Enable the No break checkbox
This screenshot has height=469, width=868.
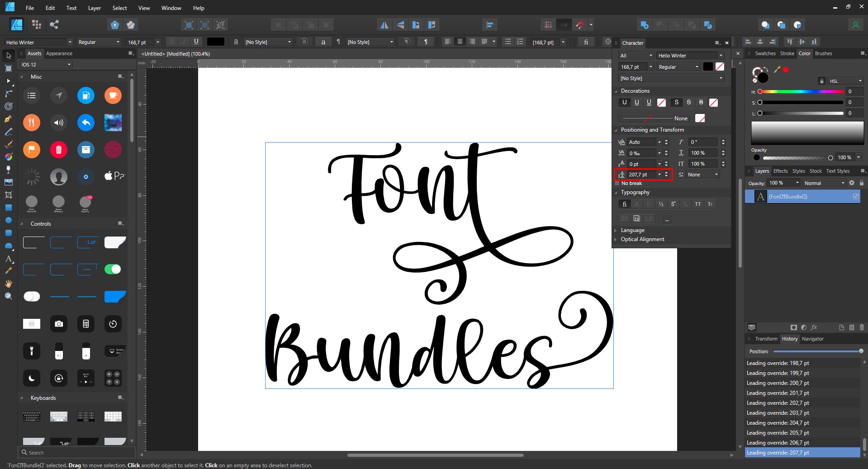pos(617,183)
